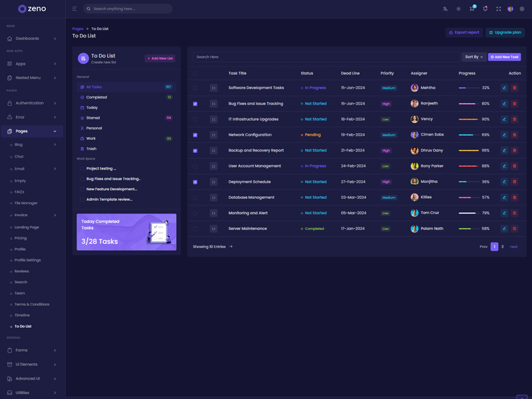Tick the Project testing workspace checkbox

coord(82,169)
